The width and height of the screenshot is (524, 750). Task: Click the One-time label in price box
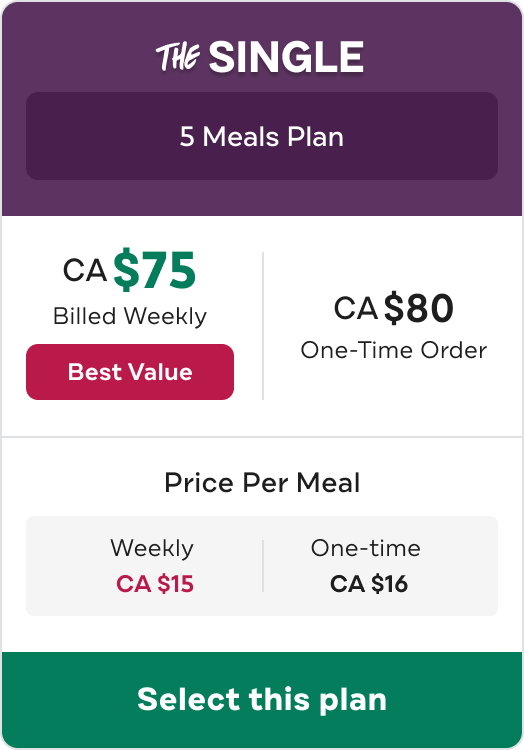click(x=366, y=548)
